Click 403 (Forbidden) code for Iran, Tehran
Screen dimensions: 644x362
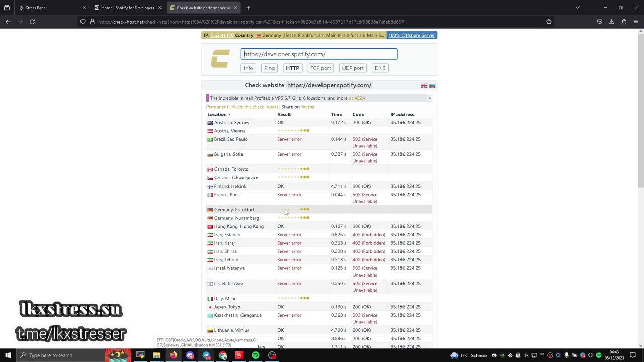[x=369, y=260]
